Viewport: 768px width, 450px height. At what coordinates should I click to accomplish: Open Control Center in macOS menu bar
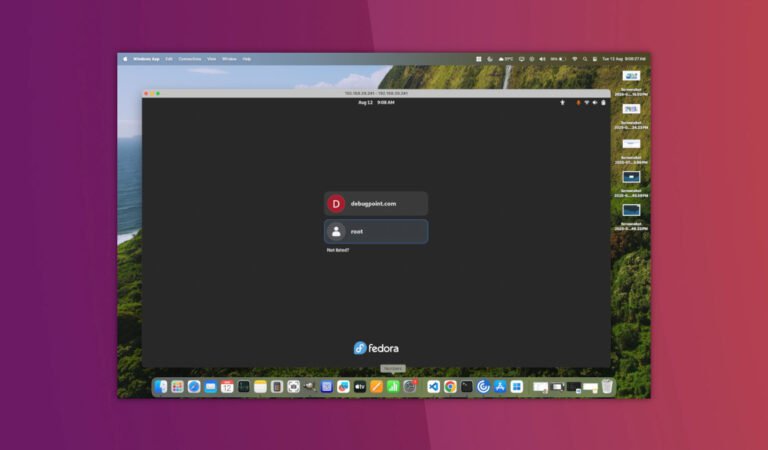click(595, 59)
